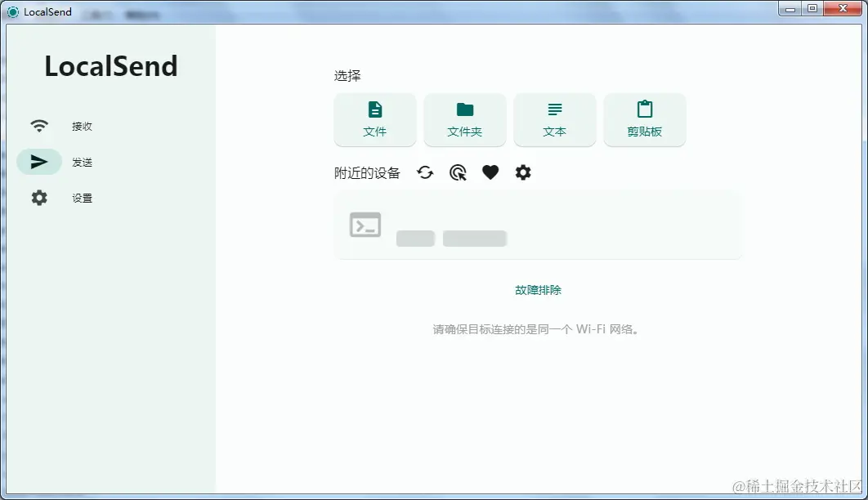868x500 pixels.
Task: Choose 文本 (Text) to send
Action: pos(555,120)
